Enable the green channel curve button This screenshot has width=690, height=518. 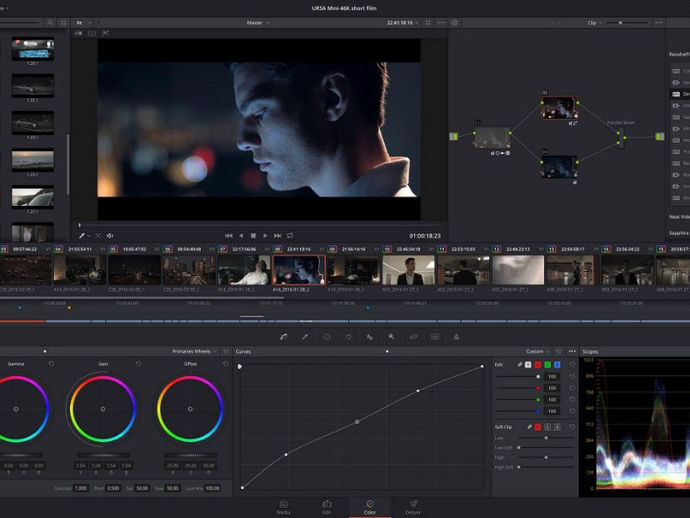click(548, 364)
